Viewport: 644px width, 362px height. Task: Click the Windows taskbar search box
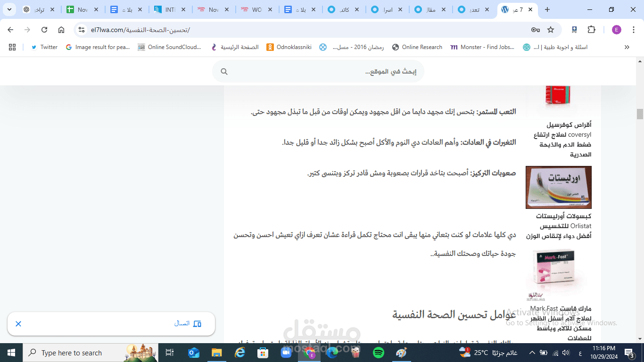[x=91, y=353]
